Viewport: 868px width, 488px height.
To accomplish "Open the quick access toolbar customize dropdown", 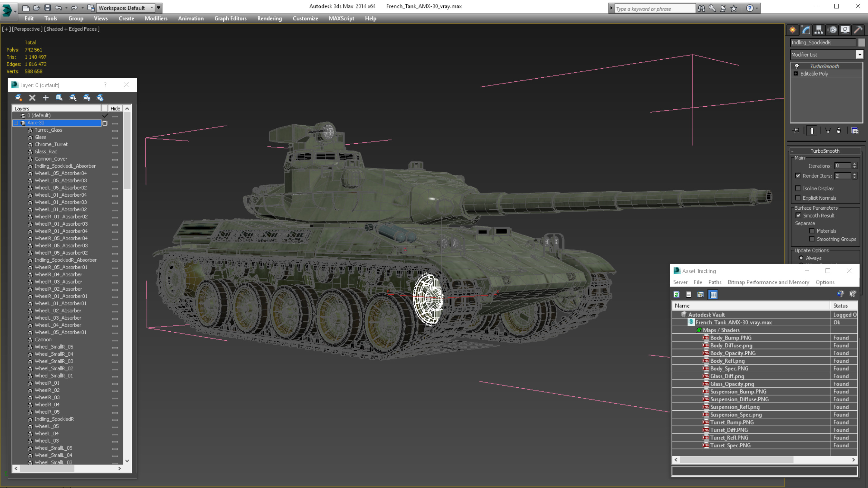I will click(159, 8).
